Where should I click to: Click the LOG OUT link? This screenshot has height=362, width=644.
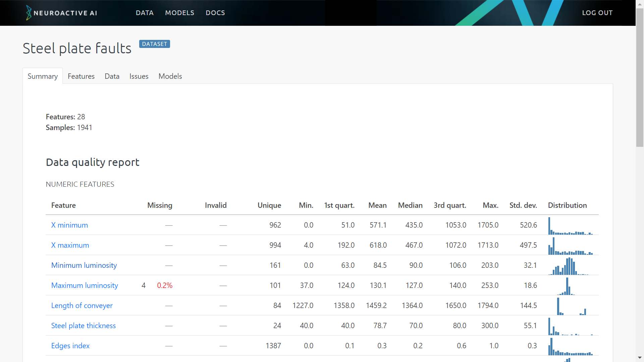pyautogui.click(x=597, y=13)
